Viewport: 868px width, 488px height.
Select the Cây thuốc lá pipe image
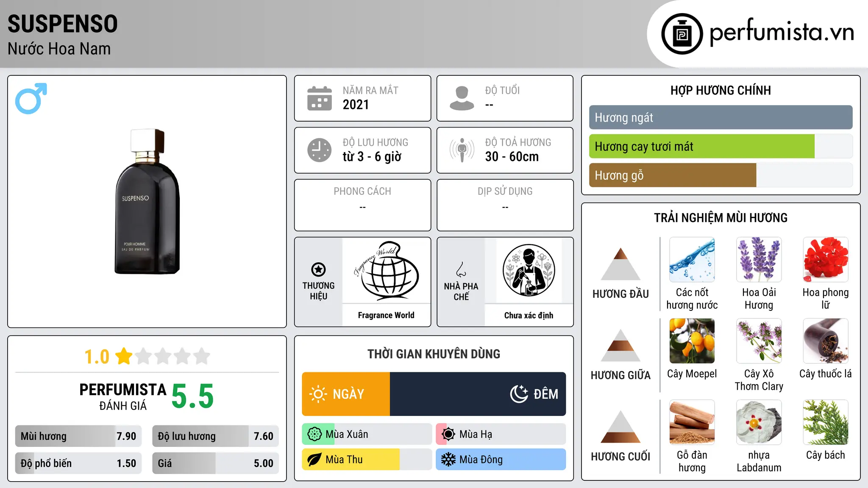826,341
